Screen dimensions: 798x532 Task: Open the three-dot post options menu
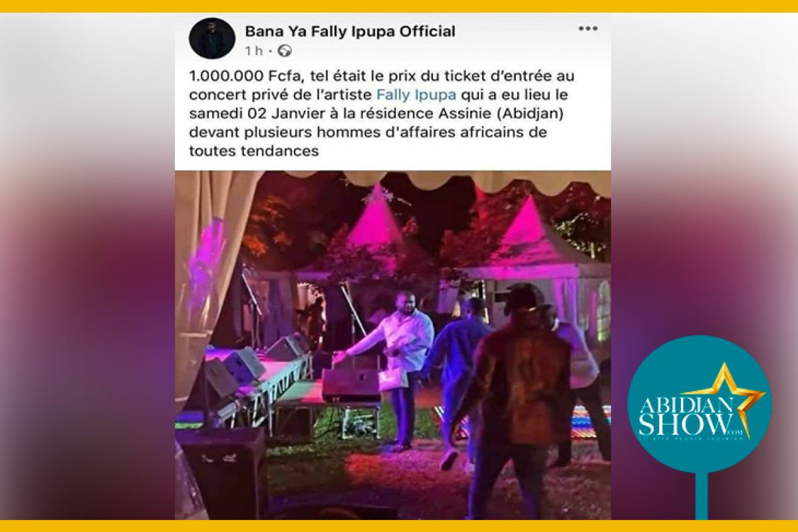pyautogui.click(x=588, y=29)
